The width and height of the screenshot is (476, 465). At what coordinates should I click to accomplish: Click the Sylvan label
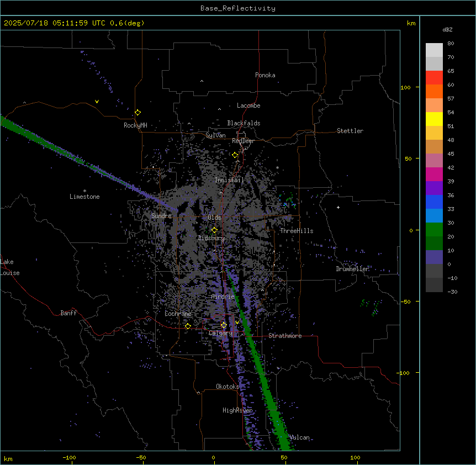pos(215,135)
